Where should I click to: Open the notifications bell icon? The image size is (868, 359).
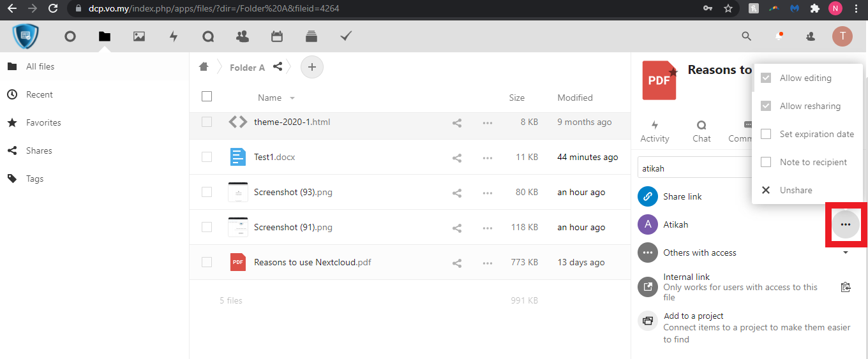point(779,36)
